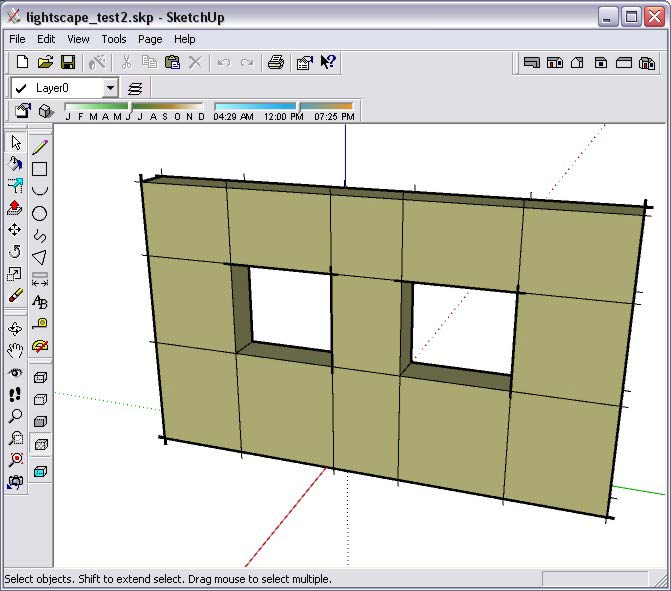
Task: Choose the Dimension tool
Action: click(40, 279)
